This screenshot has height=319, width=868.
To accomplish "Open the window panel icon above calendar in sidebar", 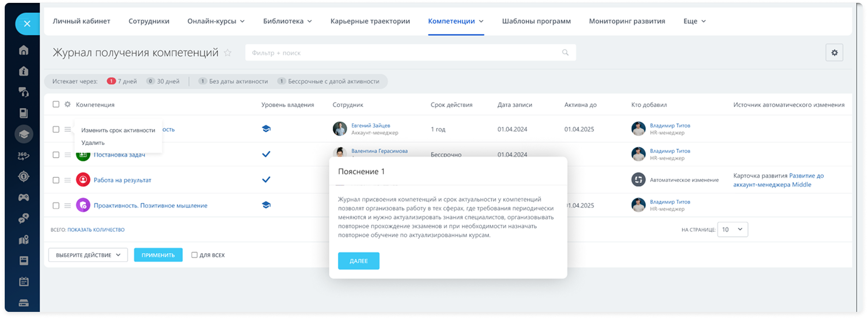I will 24,261.
